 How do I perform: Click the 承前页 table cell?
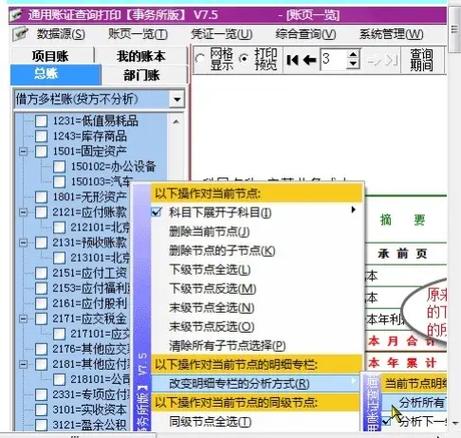point(403,254)
